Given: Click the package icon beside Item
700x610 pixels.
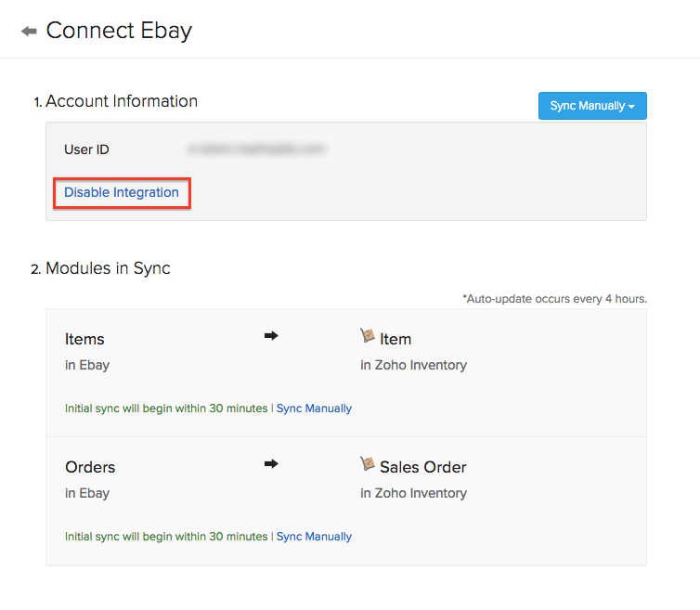Looking at the screenshot, I should (x=368, y=336).
